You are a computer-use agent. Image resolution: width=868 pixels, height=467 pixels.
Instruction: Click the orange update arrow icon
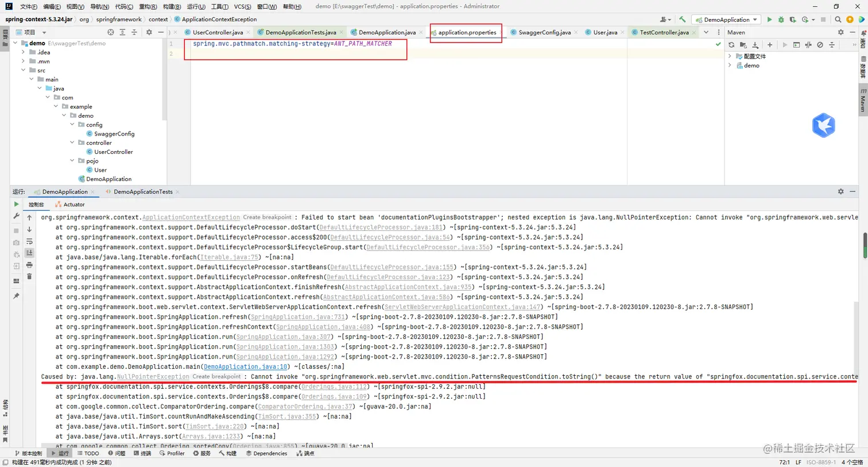850,20
